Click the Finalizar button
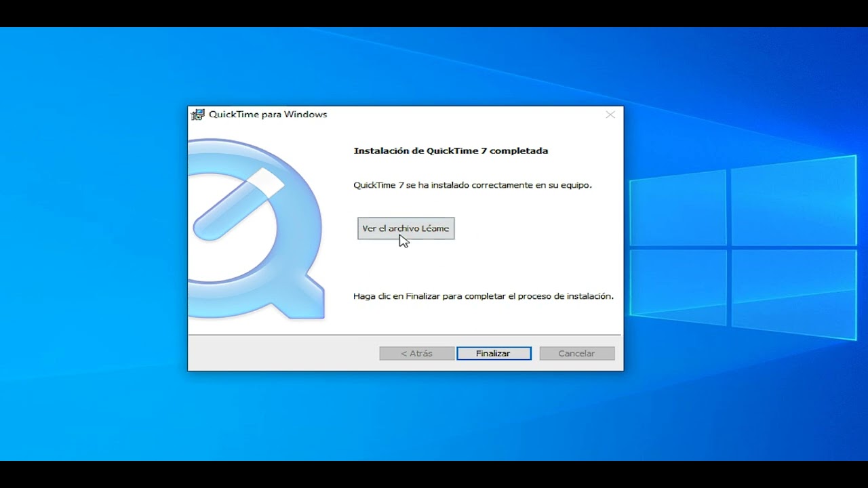The image size is (868, 488). coord(494,353)
